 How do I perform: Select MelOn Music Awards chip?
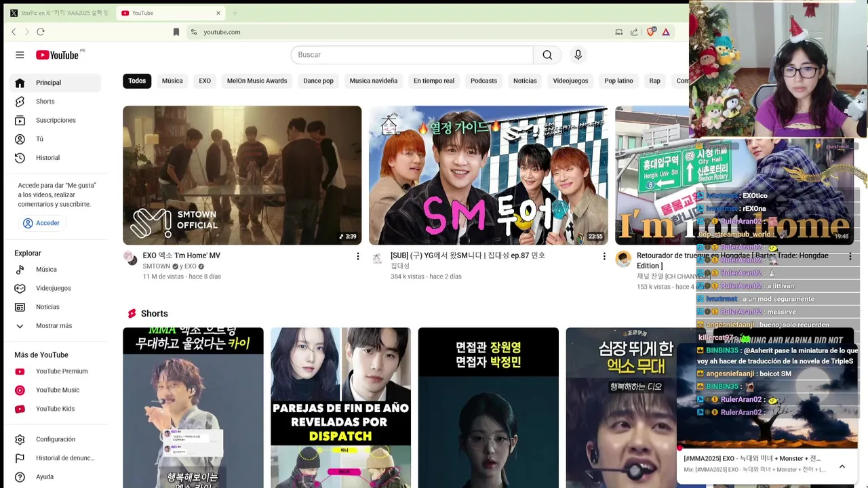[257, 81]
